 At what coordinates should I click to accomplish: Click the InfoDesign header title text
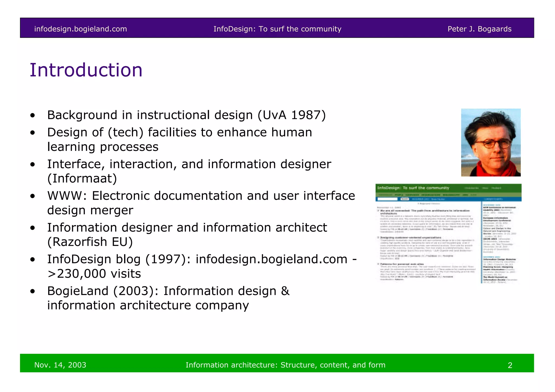277,29
